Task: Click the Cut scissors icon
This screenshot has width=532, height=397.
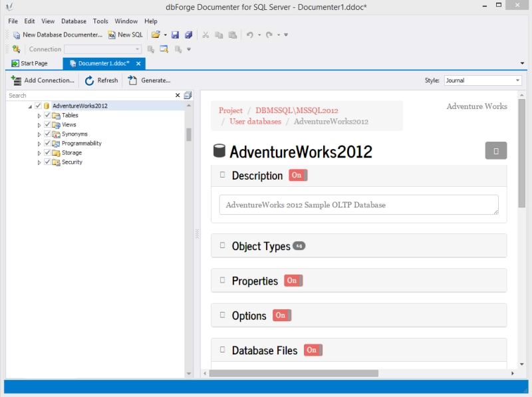Action: point(205,35)
